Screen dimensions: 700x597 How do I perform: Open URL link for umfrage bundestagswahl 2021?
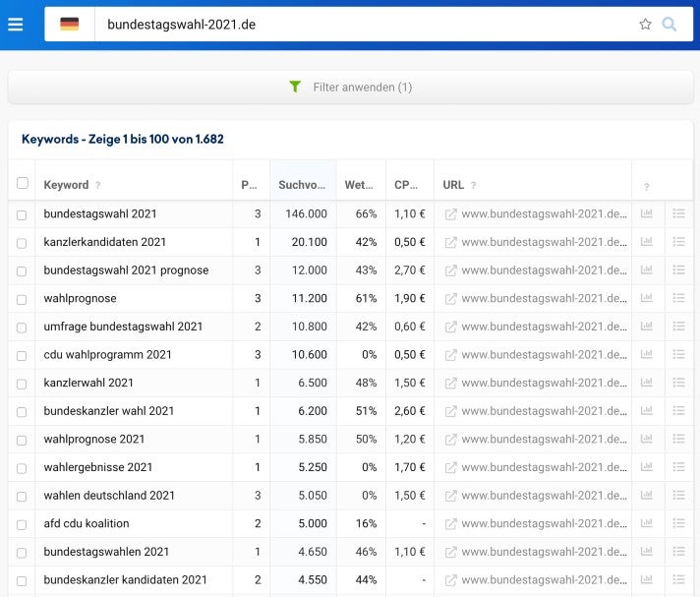pos(543,327)
